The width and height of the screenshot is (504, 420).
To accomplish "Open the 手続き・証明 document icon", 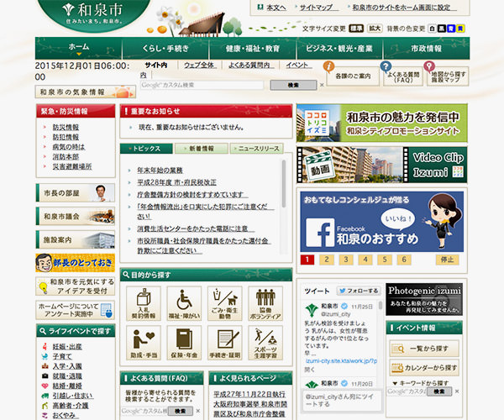I will [x=224, y=344].
